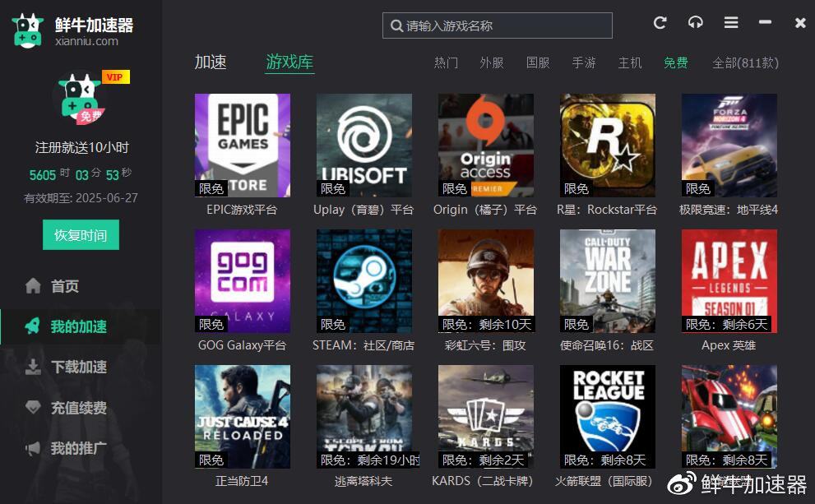Click the STEAM：社区/商店 label
815x504 pixels.
[x=364, y=345]
